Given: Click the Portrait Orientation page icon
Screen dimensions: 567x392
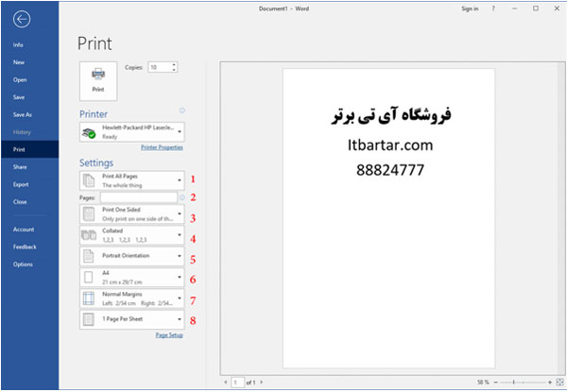Looking at the screenshot, I should [89, 256].
